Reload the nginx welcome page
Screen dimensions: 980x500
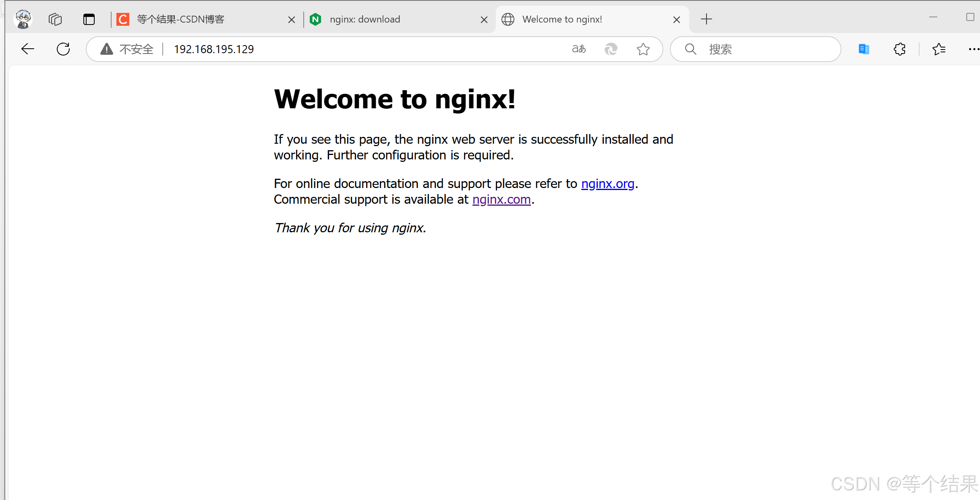click(x=63, y=49)
